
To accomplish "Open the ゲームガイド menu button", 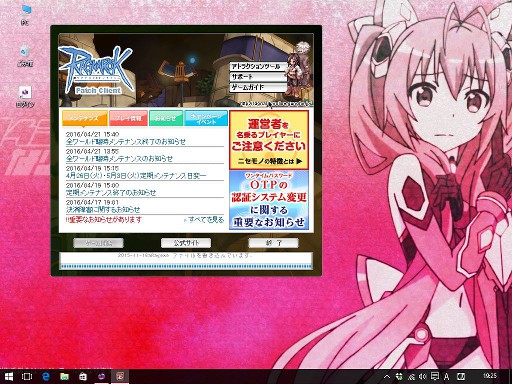I will tap(258, 87).
